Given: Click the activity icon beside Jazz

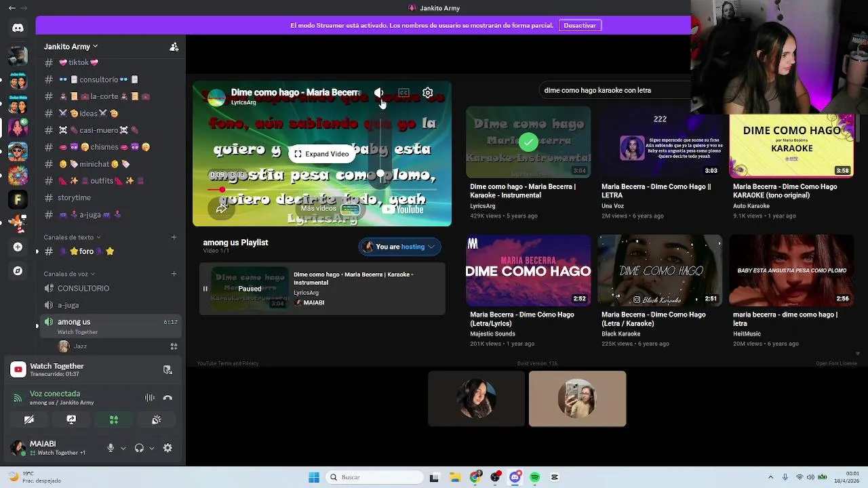Looking at the screenshot, I should (x=174, y=346).
